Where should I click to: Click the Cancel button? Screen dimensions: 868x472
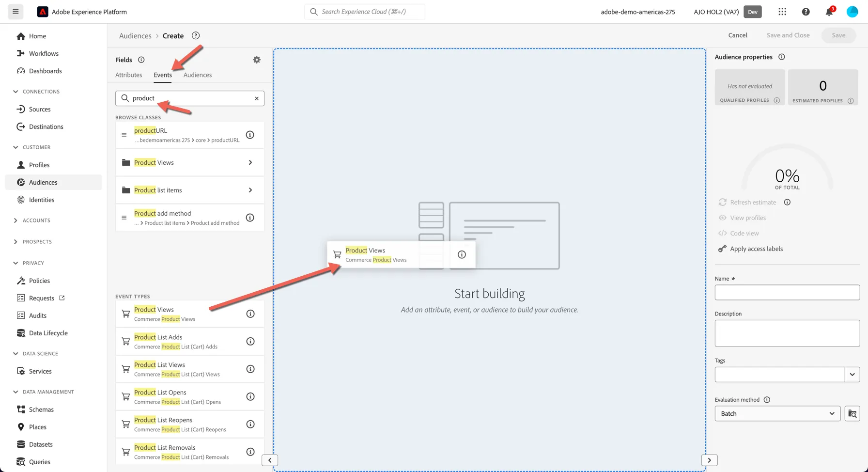pos(738,35)
